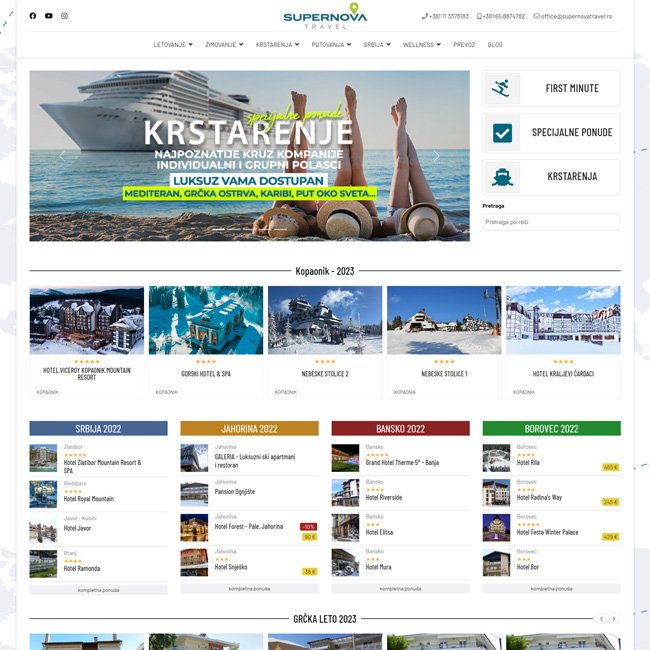Click the First Minute skier icon
This screenshot has width=650, height=650.
coord(503,88)
